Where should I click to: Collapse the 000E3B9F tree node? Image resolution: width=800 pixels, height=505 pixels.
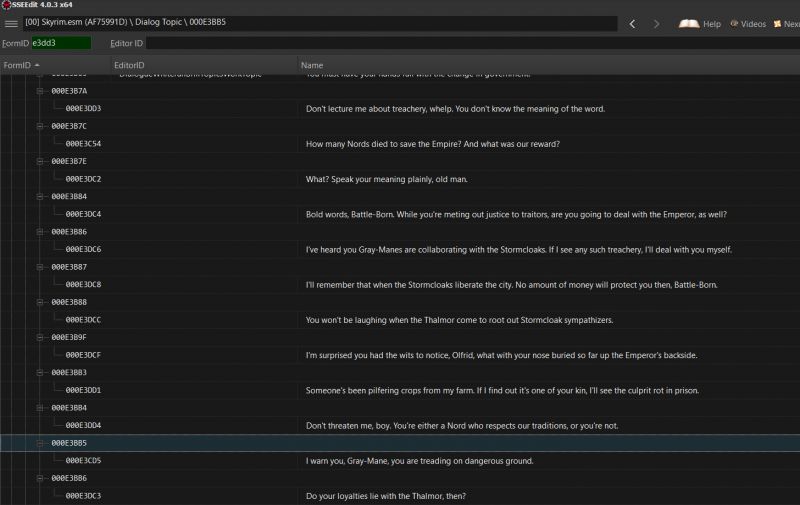coord(40,338)
